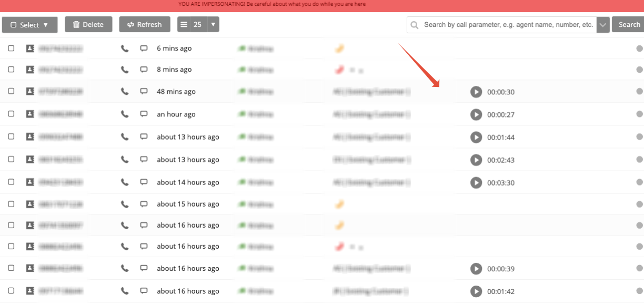
Task: Click the phone icon in the 6 mins ago row
Action: [125, 48]
